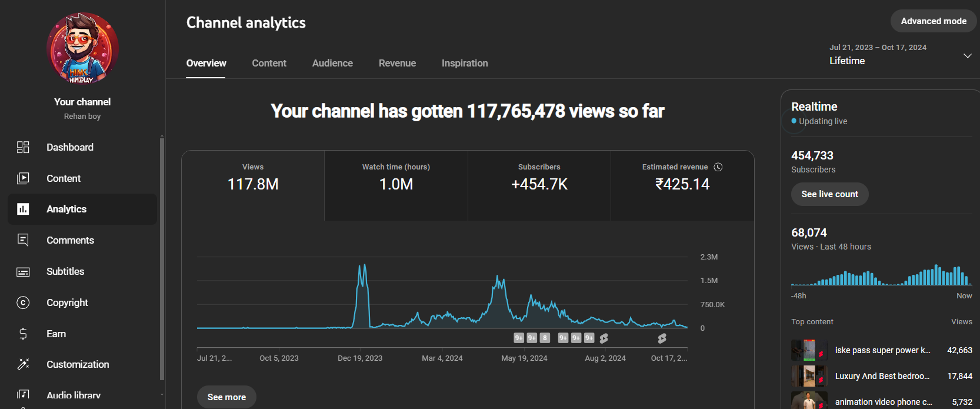Viewport: 980px width, 409px height.
Task: Open Audio library sidebar icon
Action: coord(23,395)
